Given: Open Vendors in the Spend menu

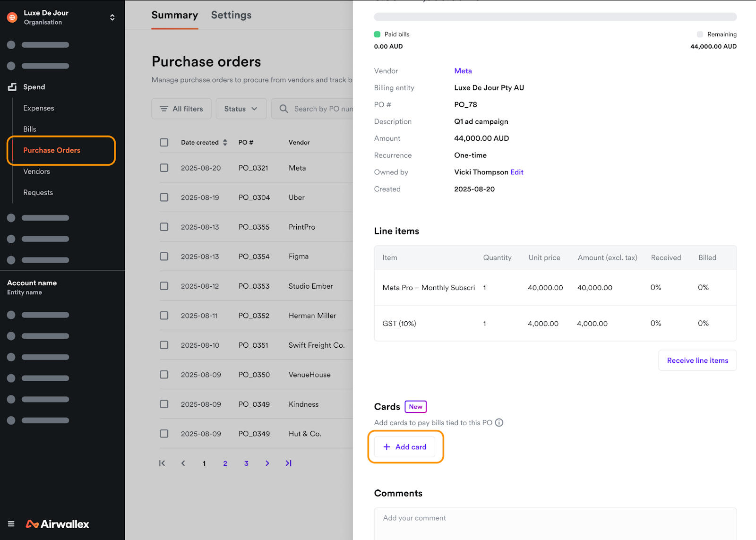Looking at the screenshot, I should pos(37,171).
